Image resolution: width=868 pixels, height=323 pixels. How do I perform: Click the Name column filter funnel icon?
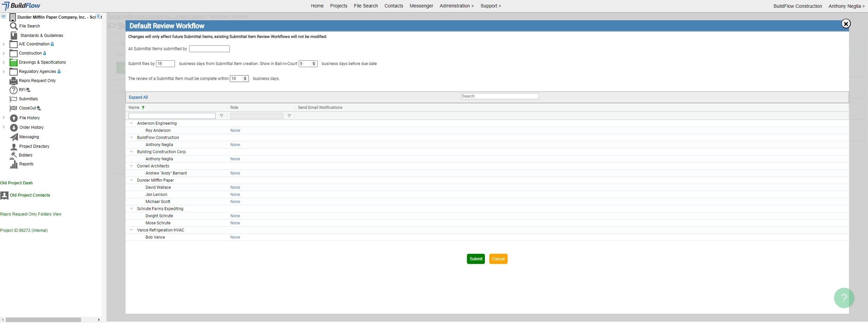[x=221, y=116]
